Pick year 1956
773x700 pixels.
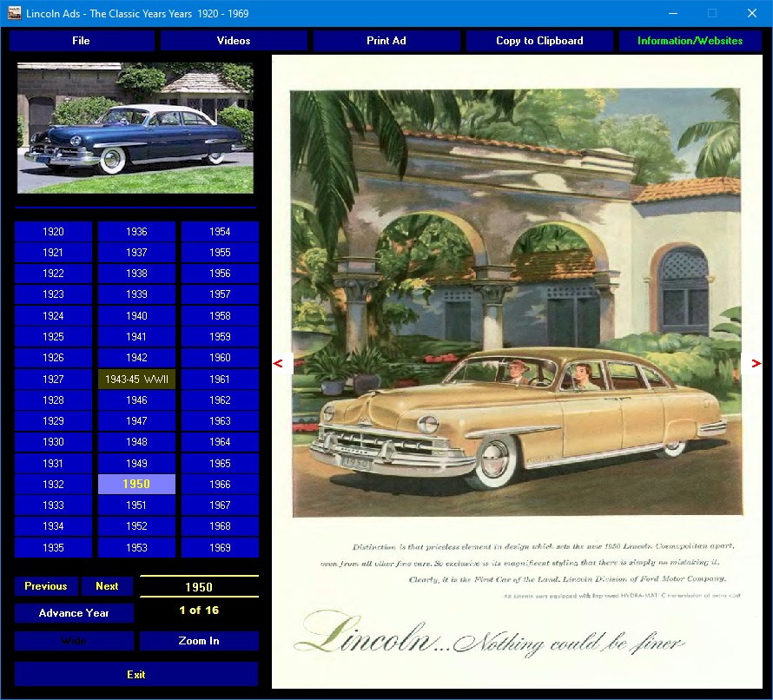coord(220,274)
